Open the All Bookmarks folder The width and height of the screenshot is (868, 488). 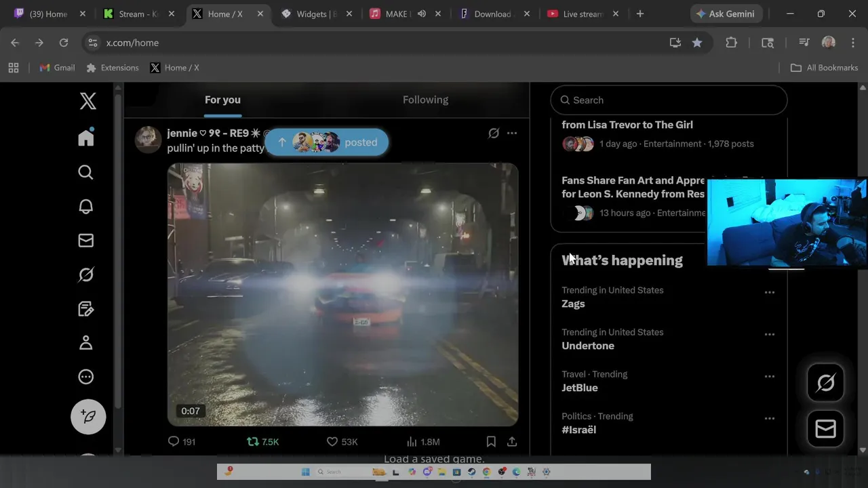tap(825, 68)
